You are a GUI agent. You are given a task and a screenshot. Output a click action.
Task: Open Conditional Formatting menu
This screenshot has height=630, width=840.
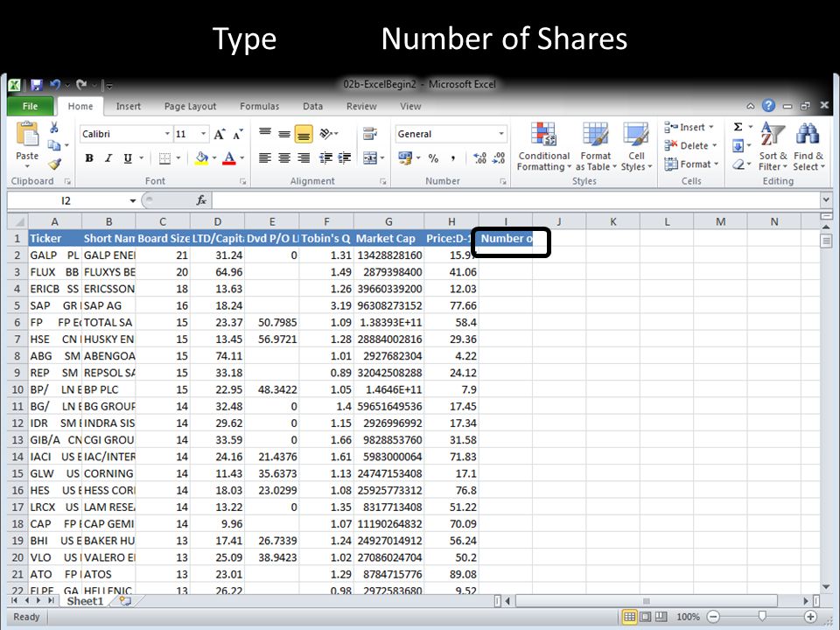click(543, 147)
